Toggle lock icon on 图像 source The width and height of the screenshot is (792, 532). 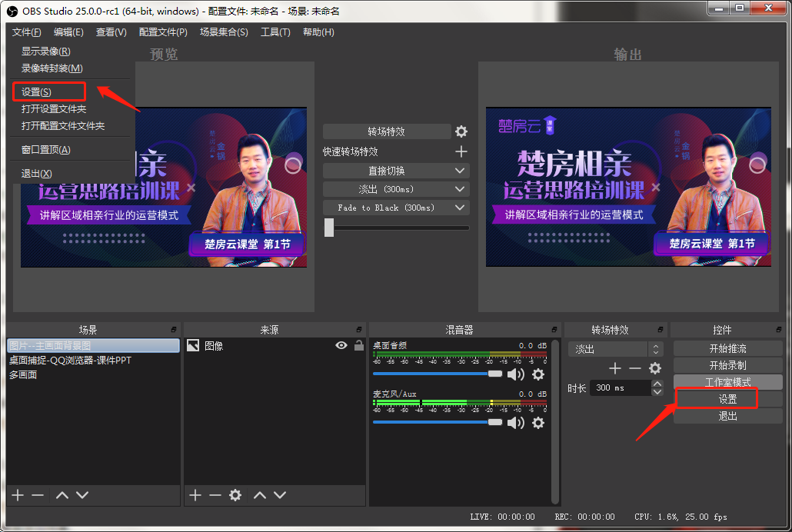pyautogui.click(x=358, y=346)
